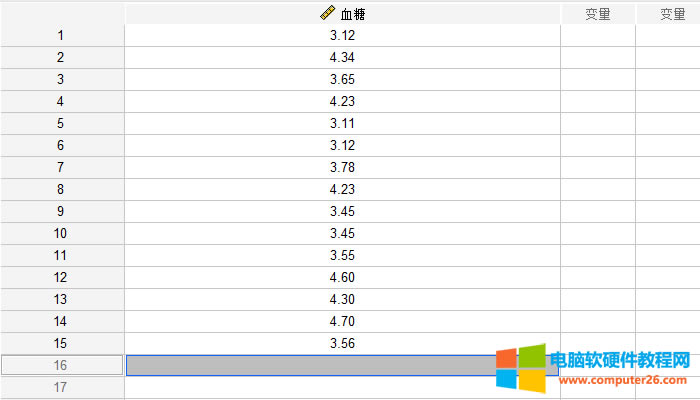Select row header 1
Viewport: 700px width, 400px height.
tap(62, 35)
